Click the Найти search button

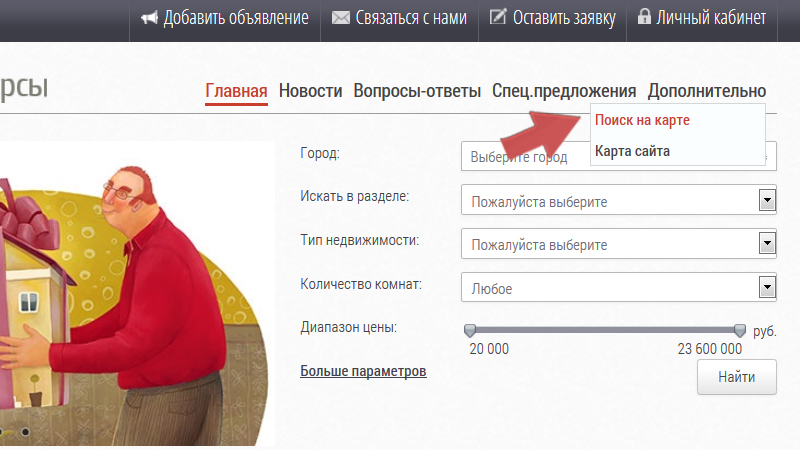(x=737, y=377)
